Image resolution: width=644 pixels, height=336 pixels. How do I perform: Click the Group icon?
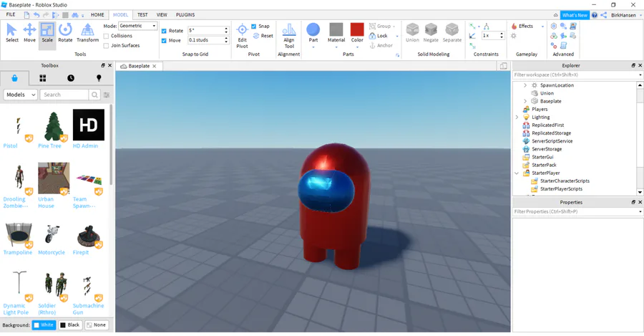click(373, 26)
